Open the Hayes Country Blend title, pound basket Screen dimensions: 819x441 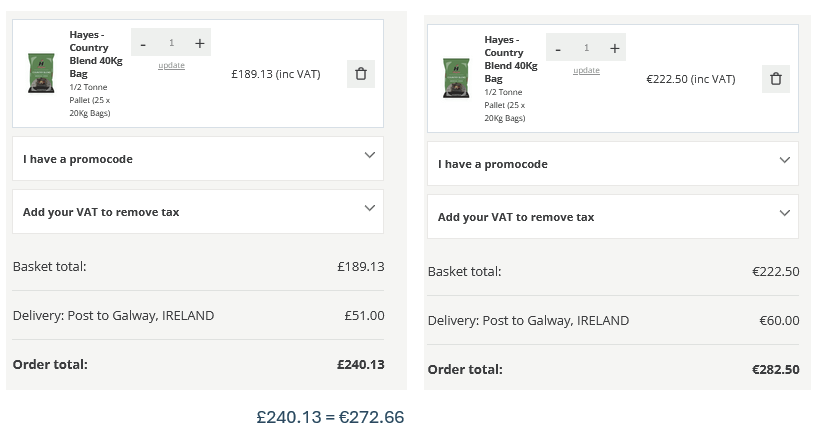pos(89,54)
